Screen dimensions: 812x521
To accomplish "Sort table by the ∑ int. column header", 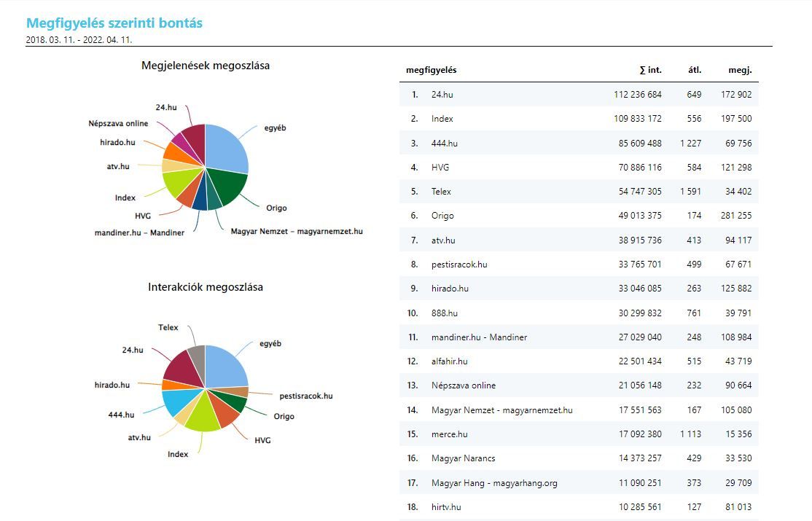I will (x=649, y=70).
